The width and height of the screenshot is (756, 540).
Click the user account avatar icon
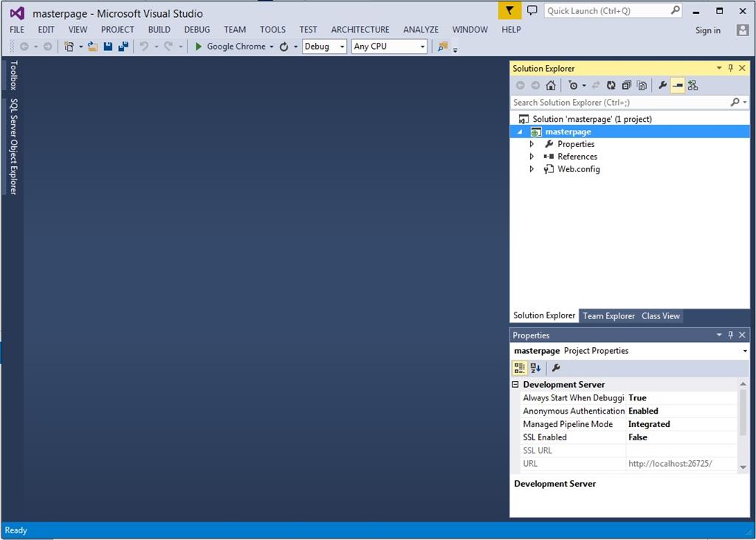click(743, 30)
